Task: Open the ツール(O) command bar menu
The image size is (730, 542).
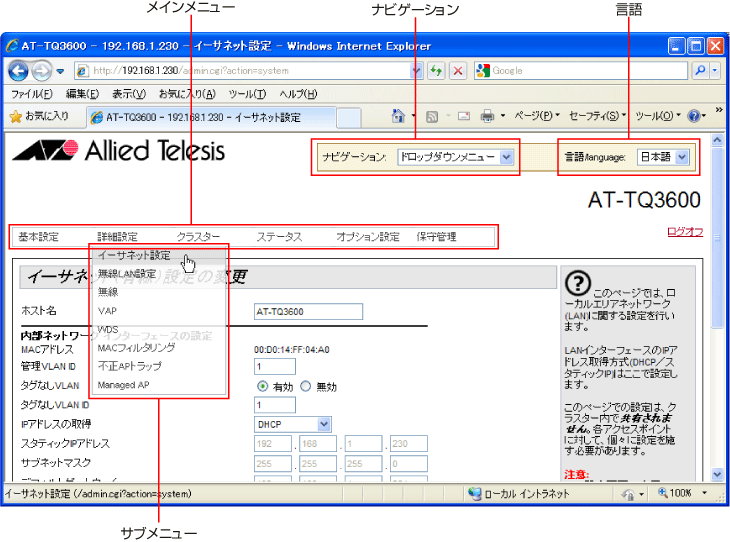Action: click(658, 115)
